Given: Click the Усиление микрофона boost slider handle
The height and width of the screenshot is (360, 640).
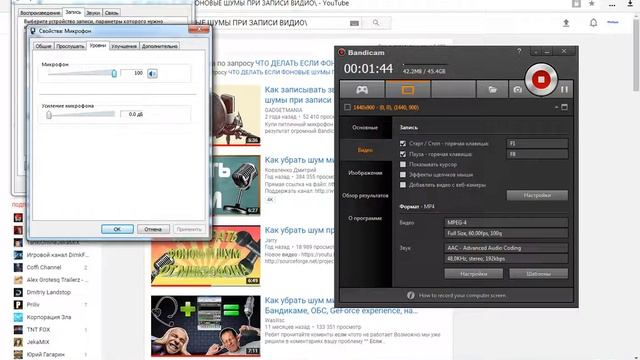Looking at the screenshot, I should coord(49,115).
